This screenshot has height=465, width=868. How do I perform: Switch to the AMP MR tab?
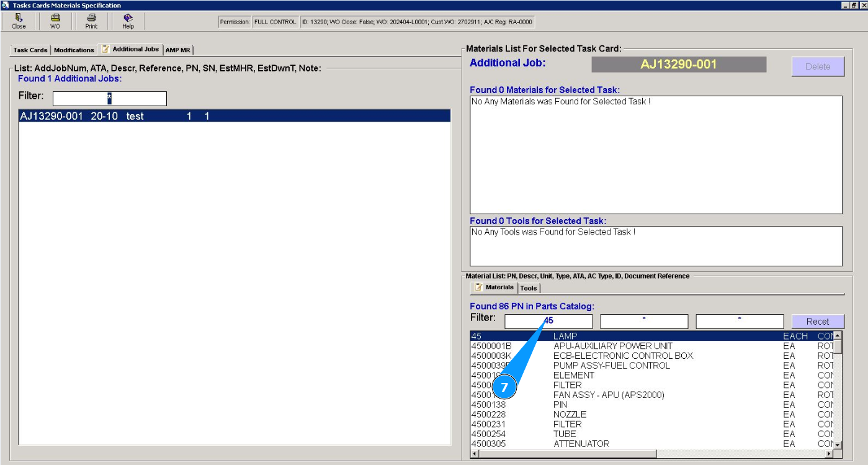(178, 50)
